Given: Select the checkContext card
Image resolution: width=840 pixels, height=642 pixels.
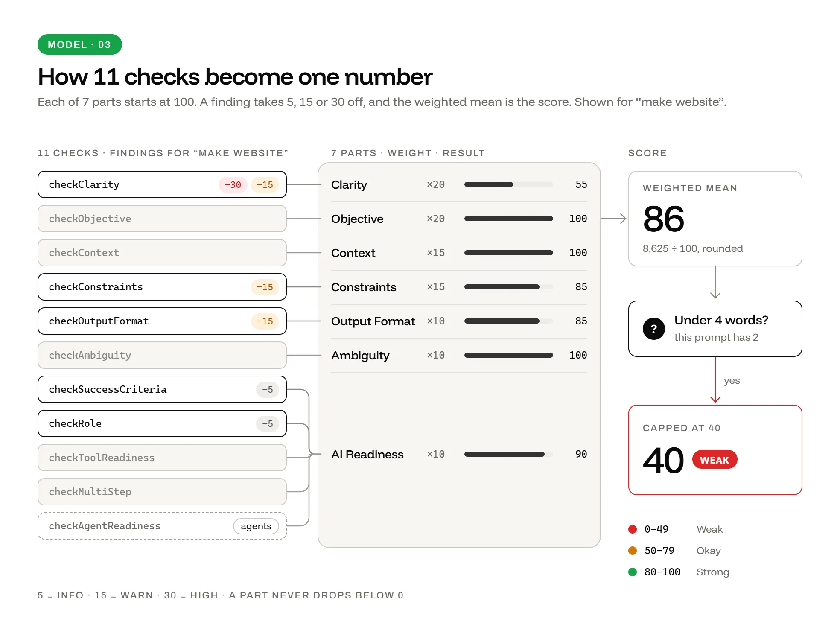Looking at the screenshot, I should (x=162, y=253).
